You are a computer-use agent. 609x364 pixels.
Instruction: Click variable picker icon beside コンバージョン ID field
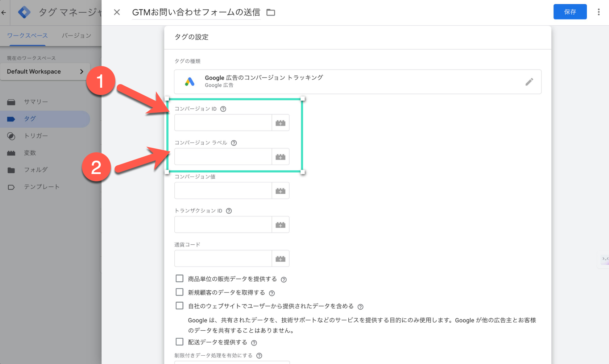pos(280,123)
